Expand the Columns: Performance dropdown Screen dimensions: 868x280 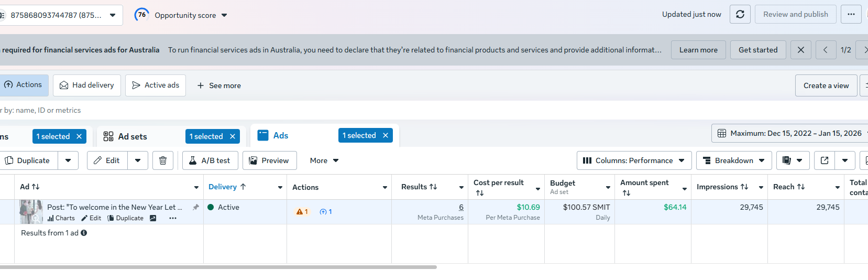tap(634, 160)
